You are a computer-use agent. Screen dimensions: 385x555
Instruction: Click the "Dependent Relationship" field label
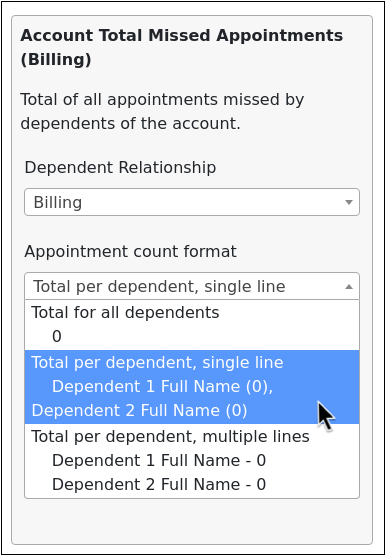tap(120, 167)
